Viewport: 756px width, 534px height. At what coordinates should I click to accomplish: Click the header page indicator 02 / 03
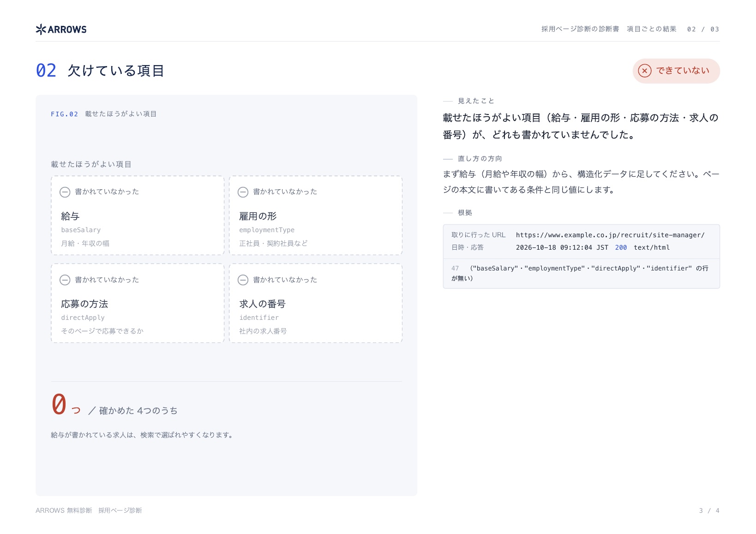click(703, 29)
